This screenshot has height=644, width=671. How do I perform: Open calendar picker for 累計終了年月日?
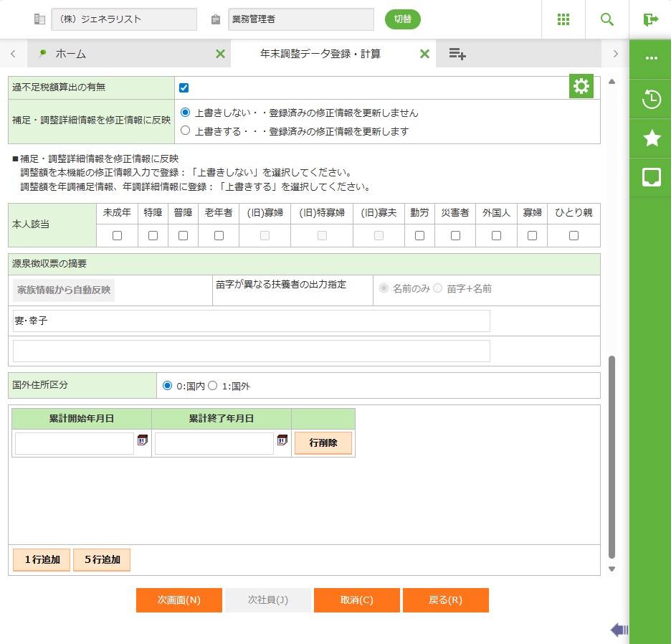click(x=282, y=440)
